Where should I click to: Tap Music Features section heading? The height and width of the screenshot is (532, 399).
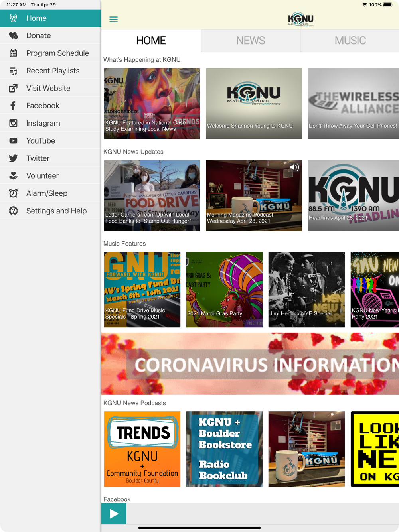click(x=124, y=244)
